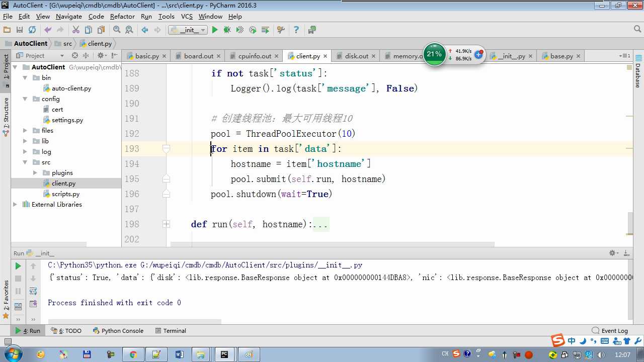Rerun __init__ in Run panel
Image resolution: width=644 pixels, height=362 pixels.
[18, 266]
